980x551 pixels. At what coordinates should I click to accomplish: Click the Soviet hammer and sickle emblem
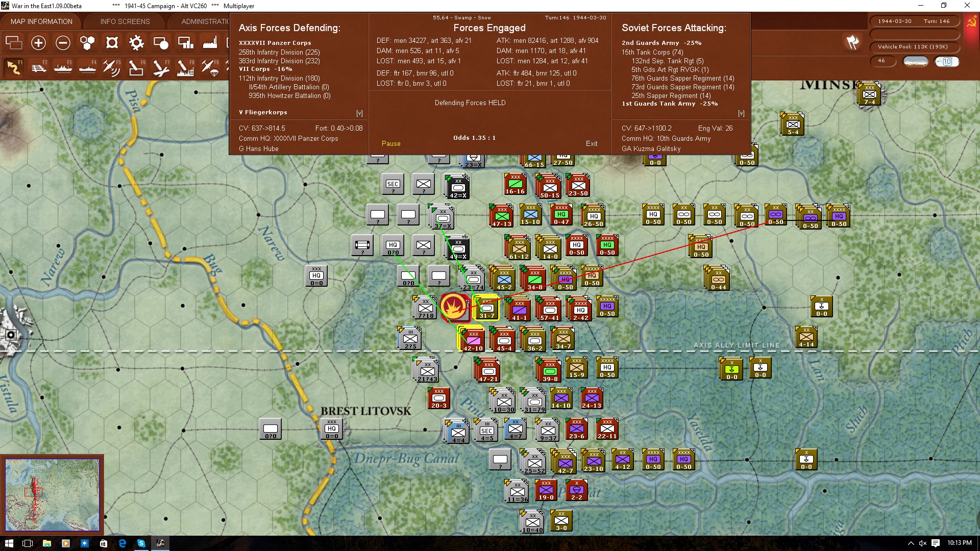(971, 22)
